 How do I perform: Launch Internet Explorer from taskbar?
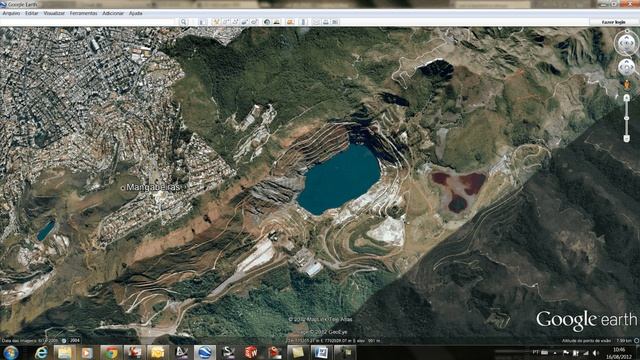(41, 352)
